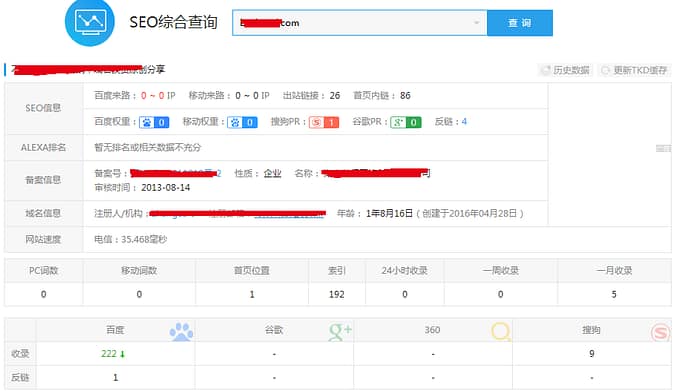
Task: Click the 更新TKD缓存 circular icon
Action: [x=606, y=70]
